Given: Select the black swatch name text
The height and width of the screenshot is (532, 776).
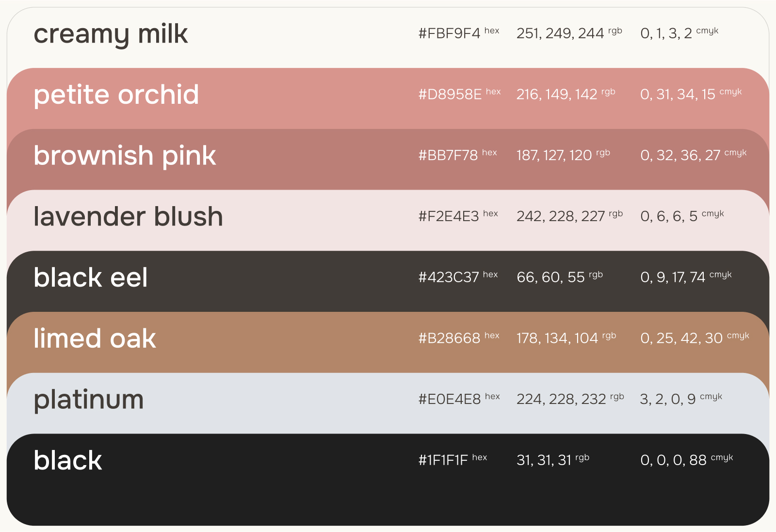Looking at the screenshot, I should tap(68, 460).
